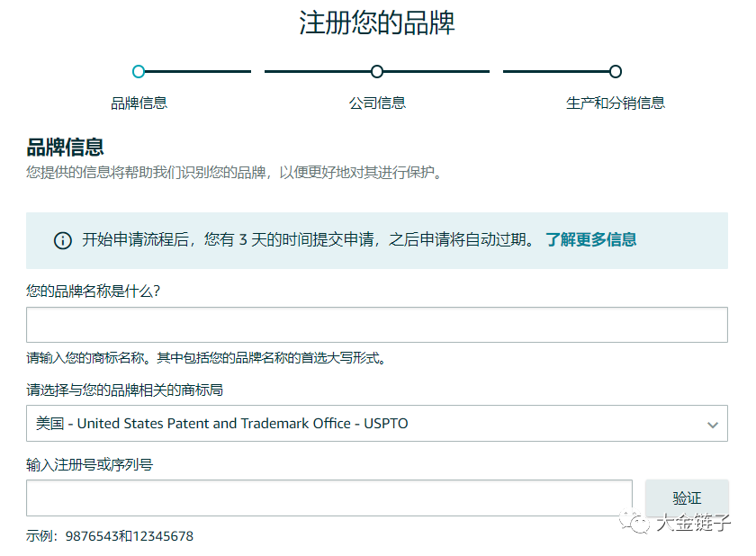Switch to the 公司信息 step label
Image resolution: width=756 pixels, height=556 pixels.
[376, 103]
